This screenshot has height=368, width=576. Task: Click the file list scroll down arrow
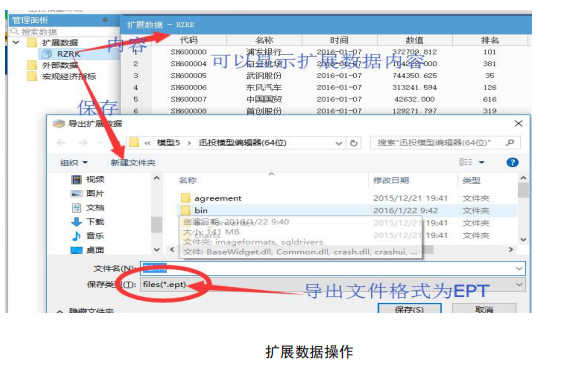(523, 240)
